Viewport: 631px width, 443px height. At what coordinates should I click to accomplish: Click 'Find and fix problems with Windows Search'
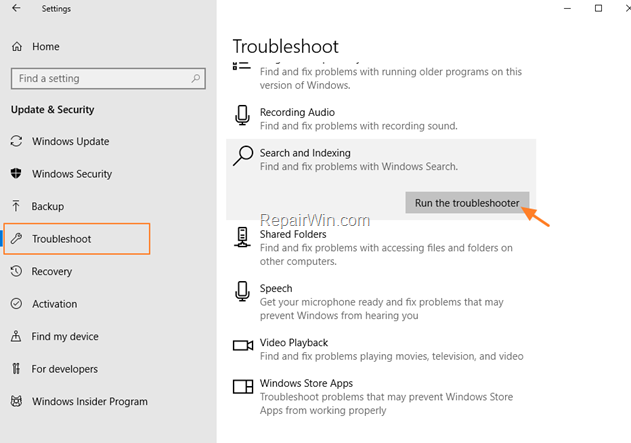point(359,167)
